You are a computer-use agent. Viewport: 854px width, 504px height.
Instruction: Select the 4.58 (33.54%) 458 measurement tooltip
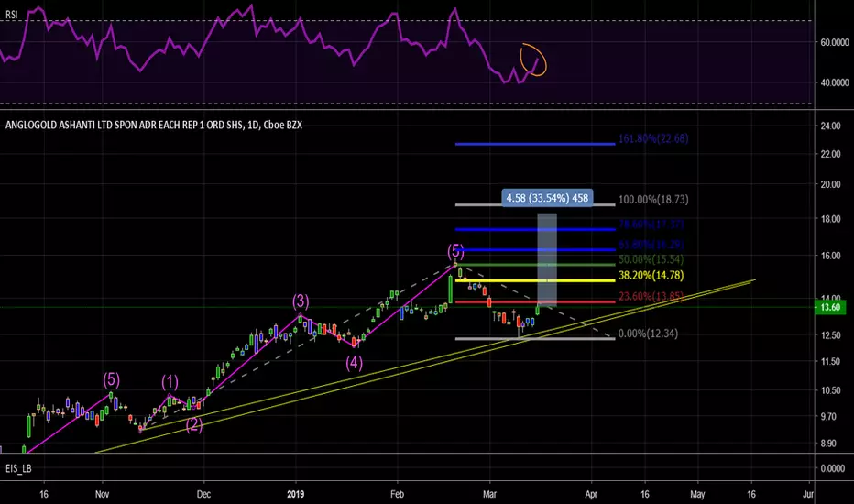pyautogui.click(x=547, y=198)
